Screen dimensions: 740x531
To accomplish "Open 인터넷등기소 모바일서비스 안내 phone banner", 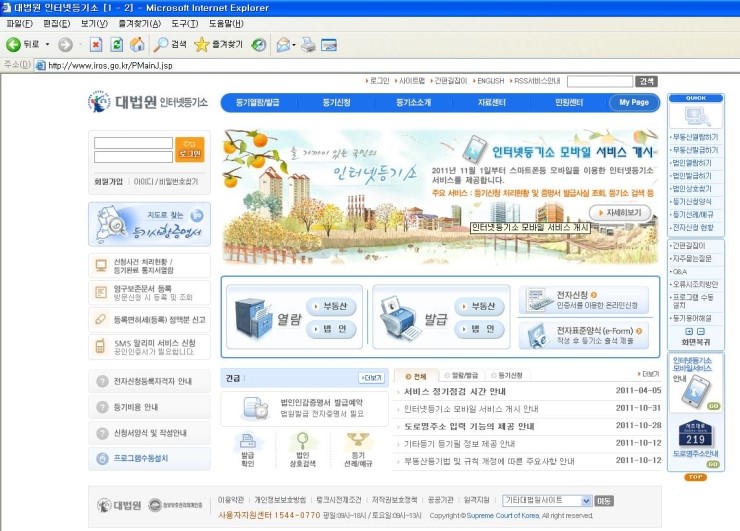I will pos(696,384).
